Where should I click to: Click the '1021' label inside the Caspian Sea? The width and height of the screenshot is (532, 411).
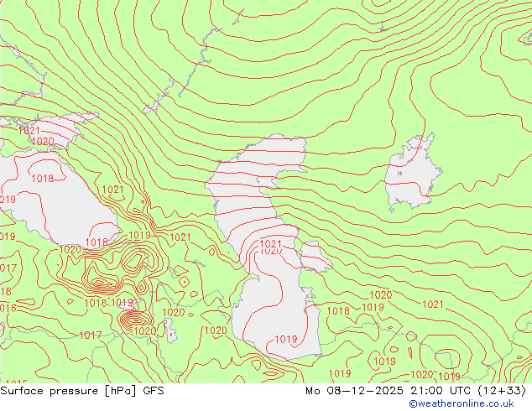pyautogui.click(x=270, y=243)
